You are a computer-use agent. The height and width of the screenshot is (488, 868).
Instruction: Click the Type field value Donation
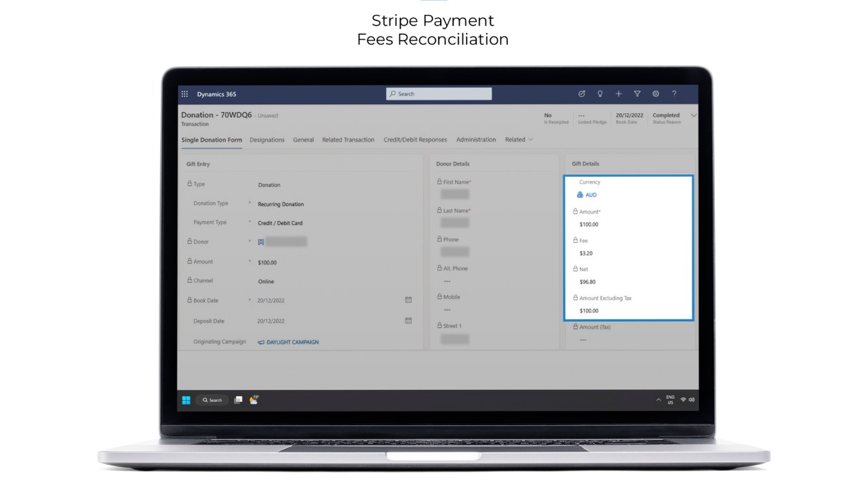(x=269, y=185)
